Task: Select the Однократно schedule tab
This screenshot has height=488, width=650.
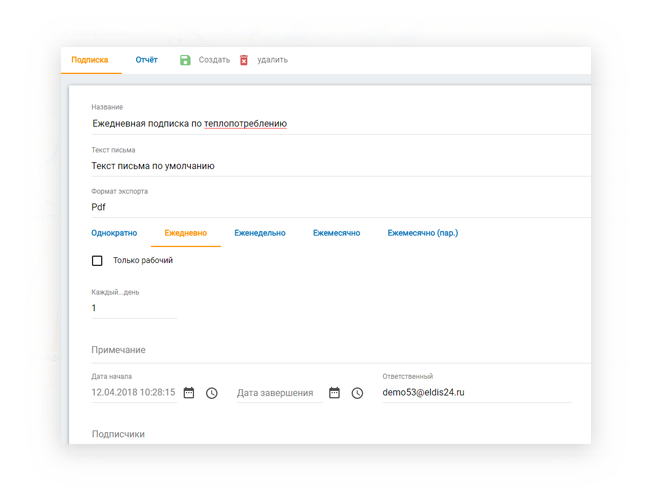Action: click(x=114, y=233)
